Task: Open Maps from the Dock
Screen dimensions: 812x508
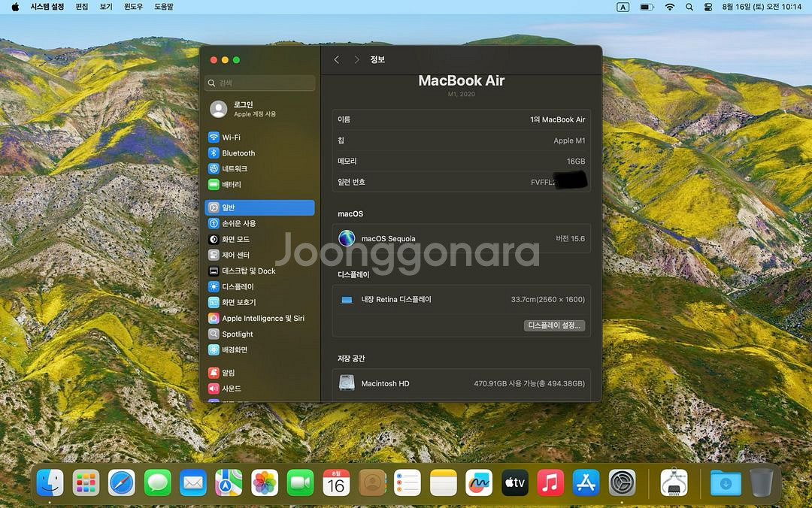Action: click(x=229, y=482)
